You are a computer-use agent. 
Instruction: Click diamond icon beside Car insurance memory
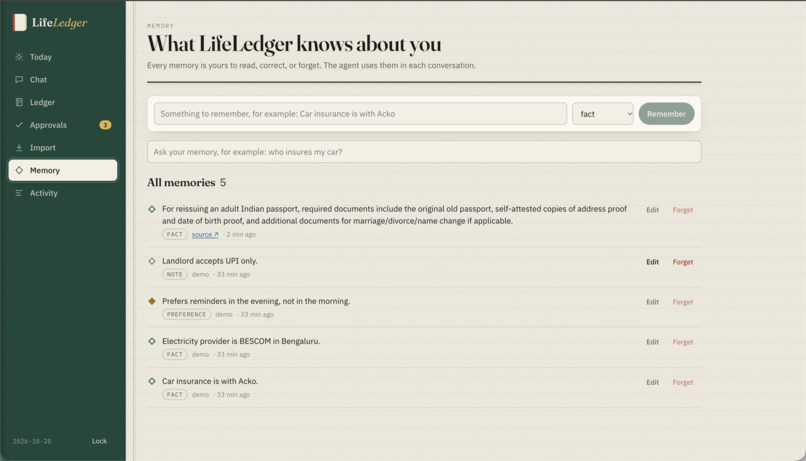[x=152, y=381]
